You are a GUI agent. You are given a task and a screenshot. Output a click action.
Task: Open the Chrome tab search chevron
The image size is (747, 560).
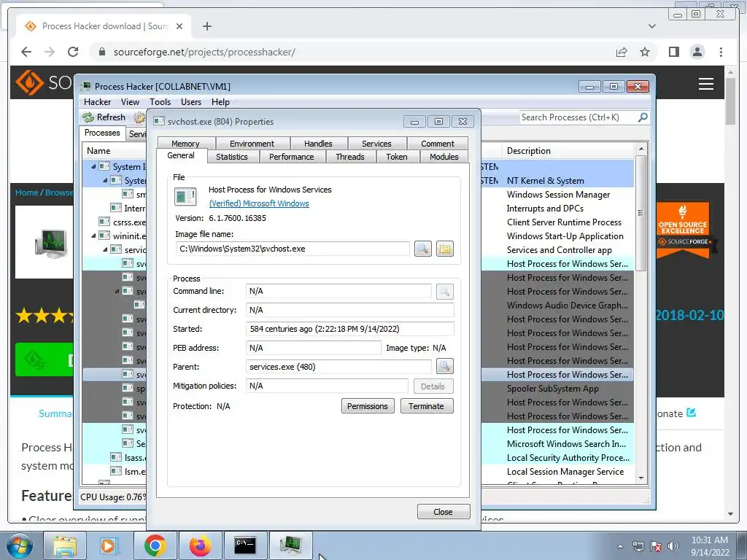click(651, 26)
